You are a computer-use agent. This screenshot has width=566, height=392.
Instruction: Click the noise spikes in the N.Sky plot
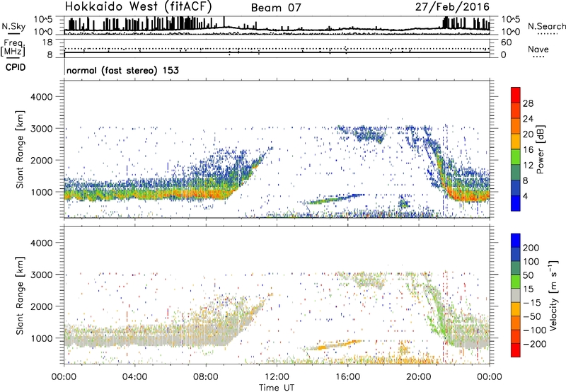click(x=144, y=24)
